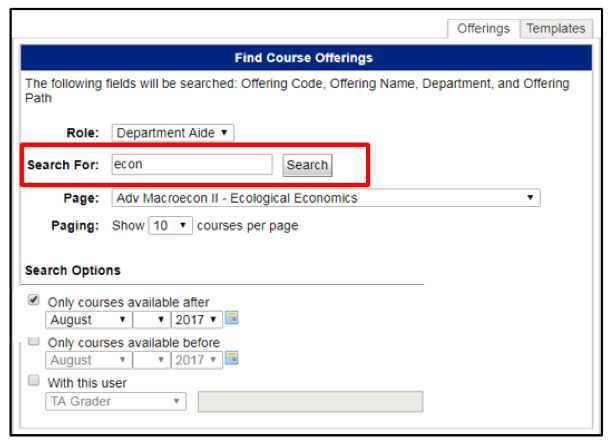The height and width of the screenshot is (446, 614).
Task: Toggle 'Only courses available after' checkbox
Action: (35, 300)
